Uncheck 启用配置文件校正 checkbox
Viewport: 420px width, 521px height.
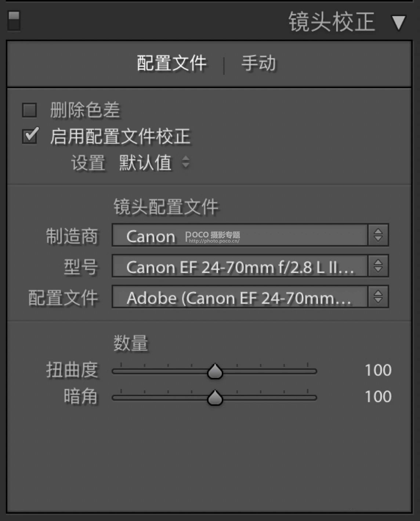tap(30, 136)
